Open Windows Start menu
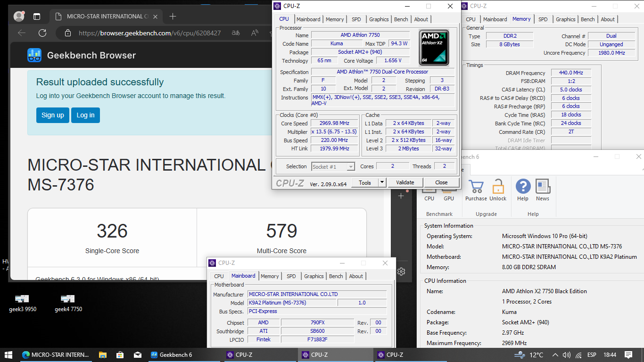 [x=8, y=355]
